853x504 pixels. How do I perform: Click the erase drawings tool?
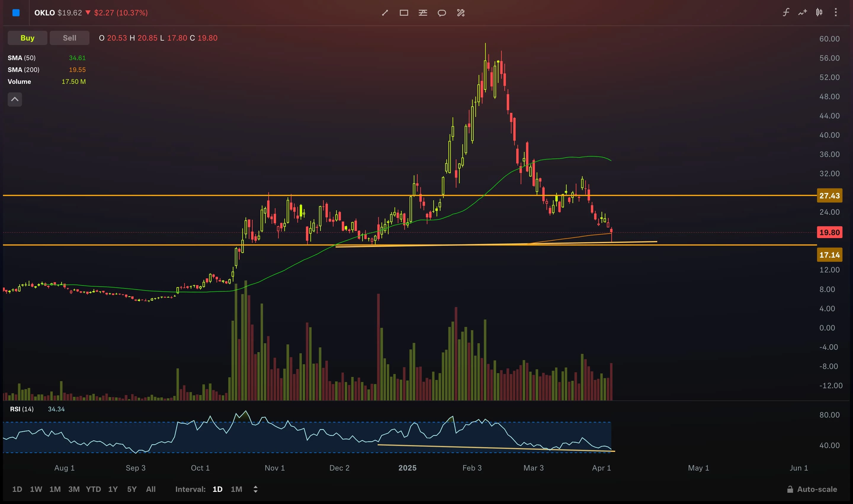(461, 13)
